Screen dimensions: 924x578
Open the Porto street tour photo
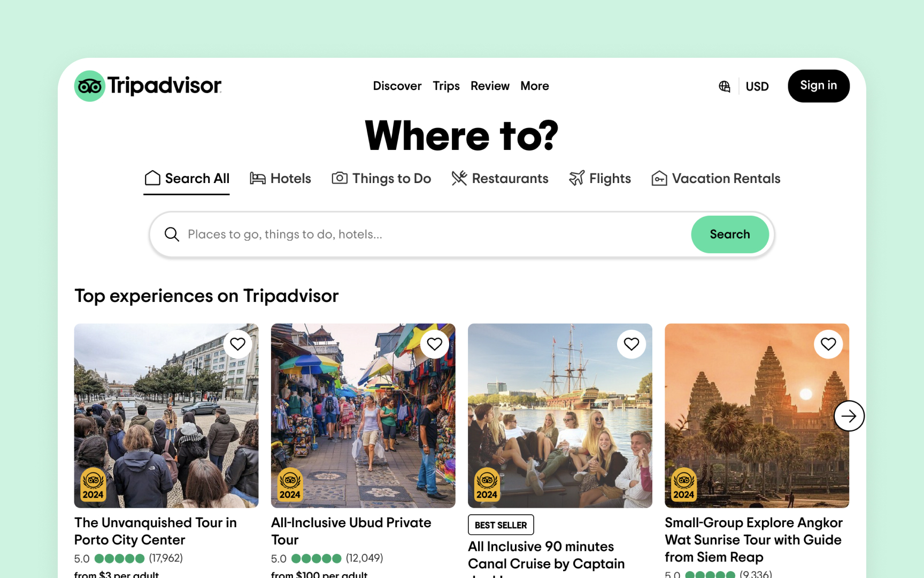click(x=166, y=415)
